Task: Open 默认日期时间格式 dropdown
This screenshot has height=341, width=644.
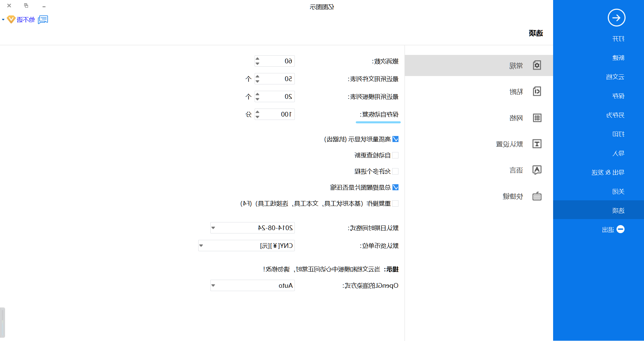Action: (x=253, y=228)
